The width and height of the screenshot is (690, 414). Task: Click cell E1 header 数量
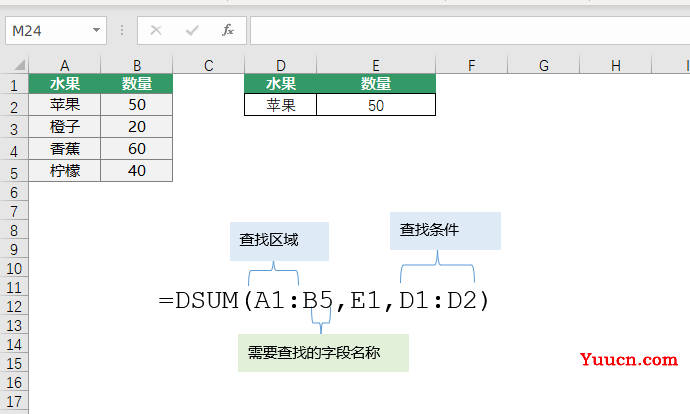click(x=376, y=84)
